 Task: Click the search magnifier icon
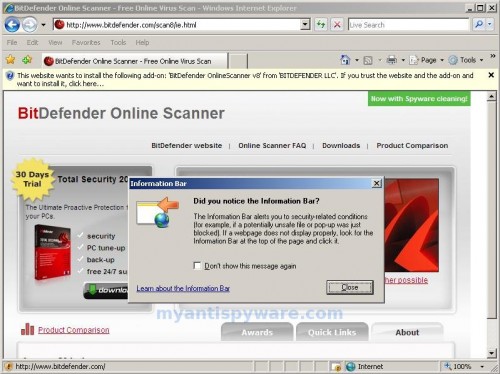pos(479,24)
